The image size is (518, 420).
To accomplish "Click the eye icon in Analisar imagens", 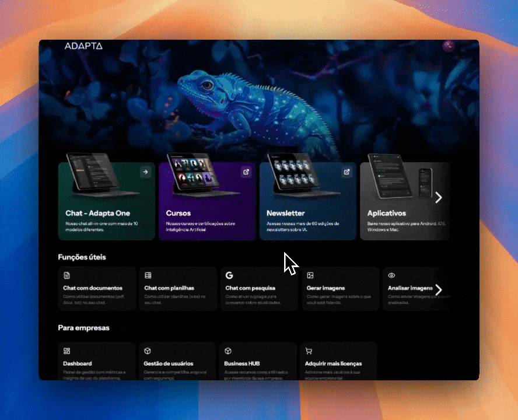I will (392, 275).
